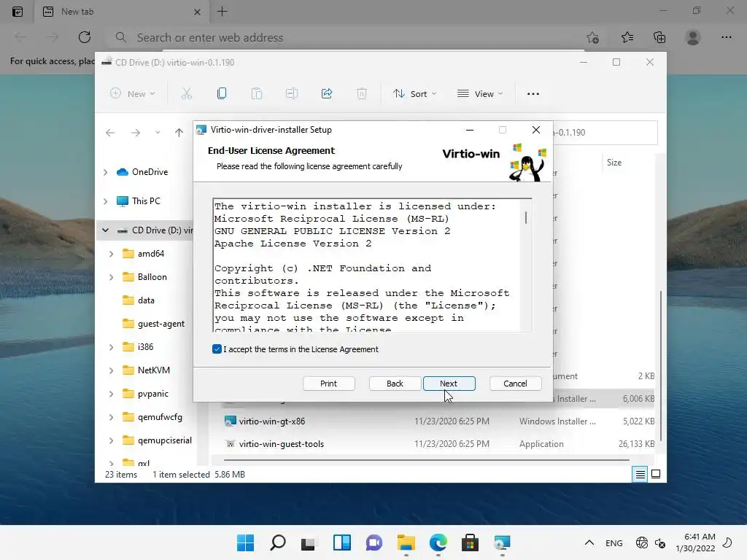
Task: Go back in File Explorer navigation
Action: coord(110,133)
